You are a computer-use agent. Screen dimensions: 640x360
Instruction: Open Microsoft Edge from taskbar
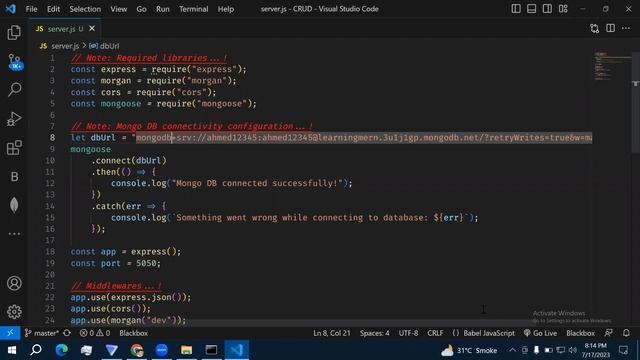[62, 350]
